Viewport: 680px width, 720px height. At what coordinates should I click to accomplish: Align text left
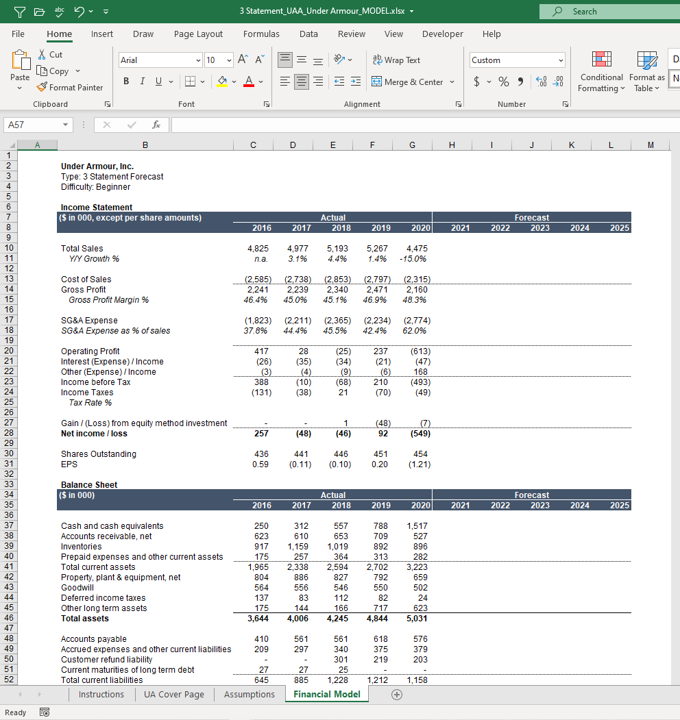click(x=285, y=82)
